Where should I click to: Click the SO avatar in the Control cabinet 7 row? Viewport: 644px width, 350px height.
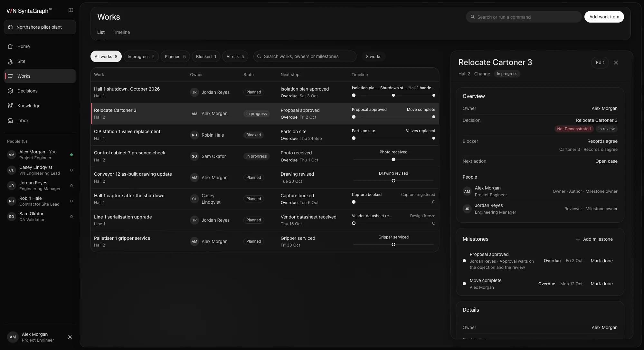coord(194,156)
